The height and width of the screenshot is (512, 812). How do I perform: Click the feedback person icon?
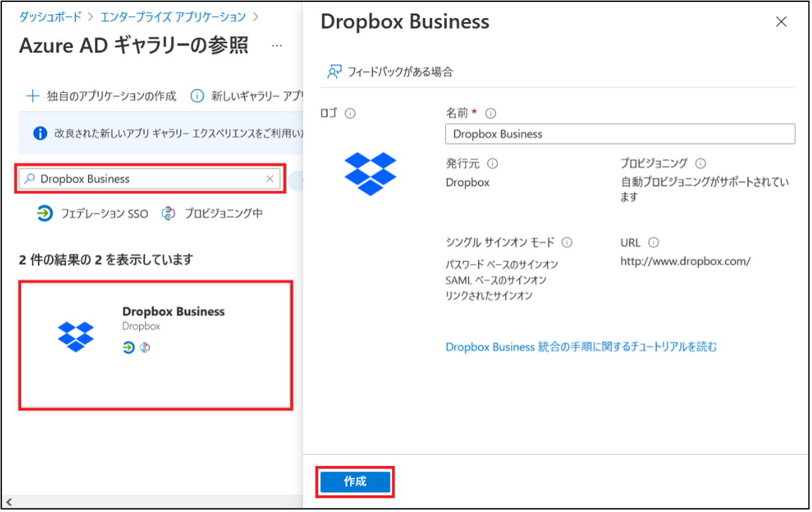(334, 72)
